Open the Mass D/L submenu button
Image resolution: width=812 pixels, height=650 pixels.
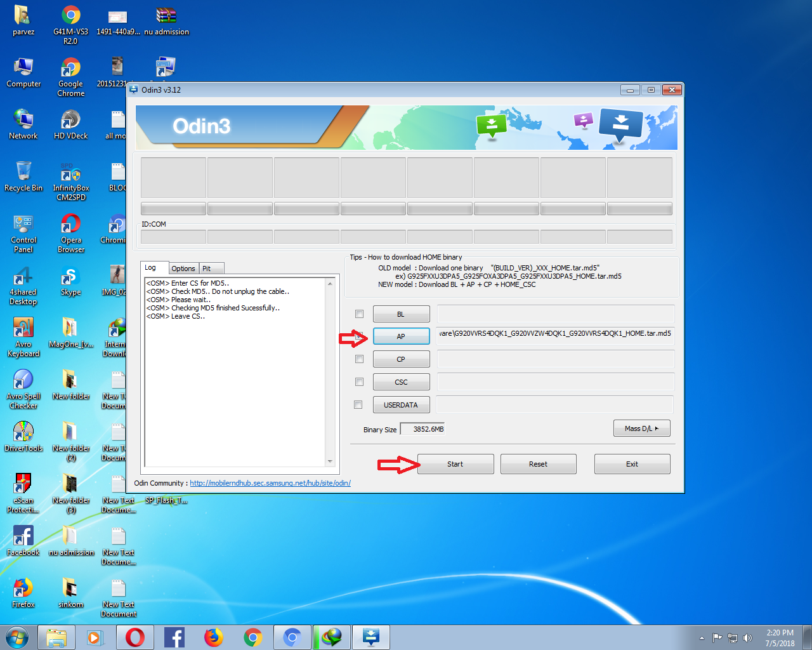641,428
